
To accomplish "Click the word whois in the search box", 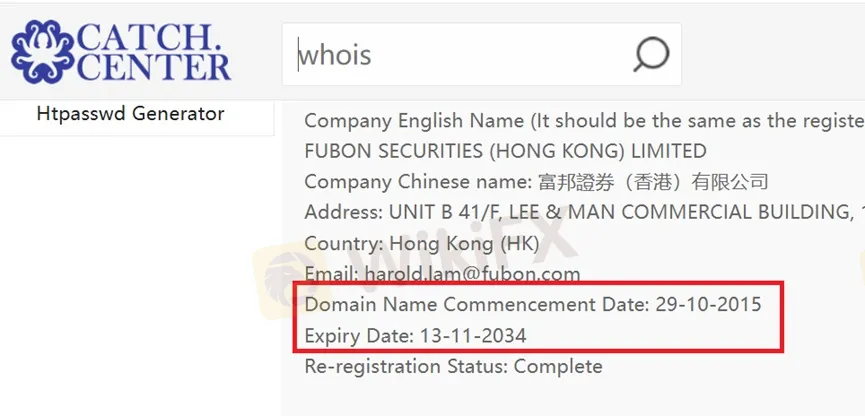I will [335, 55].
